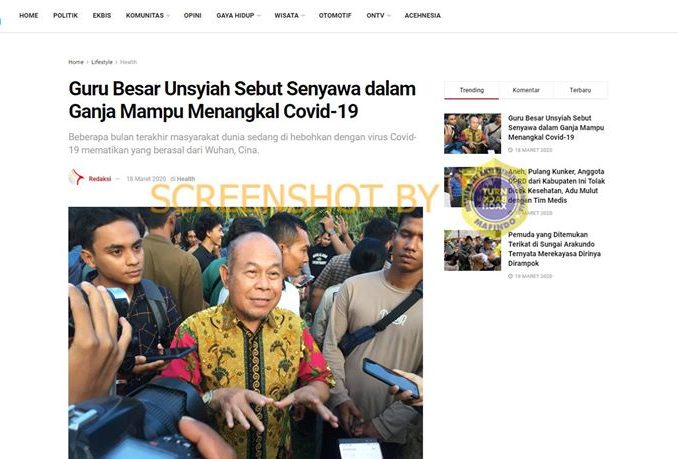
Task: Go to the Home menu item
Action: (x=29, y=16)
